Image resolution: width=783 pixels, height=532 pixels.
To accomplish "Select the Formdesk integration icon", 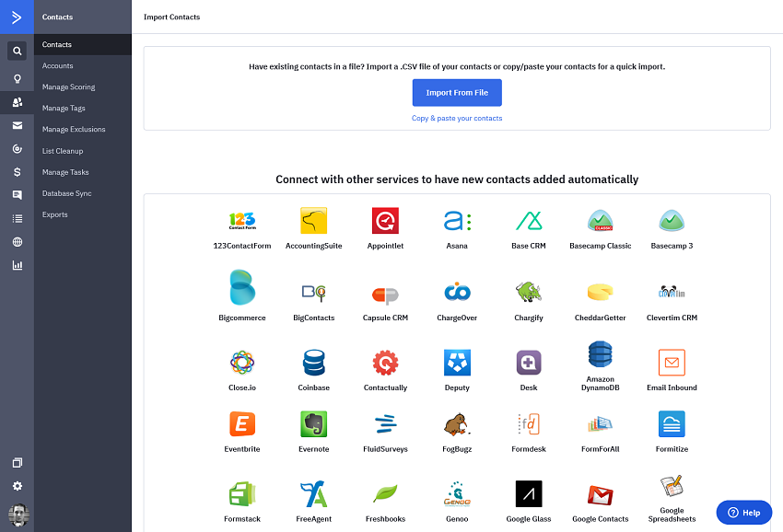I will pyautogui.click(x=529, y=424).
